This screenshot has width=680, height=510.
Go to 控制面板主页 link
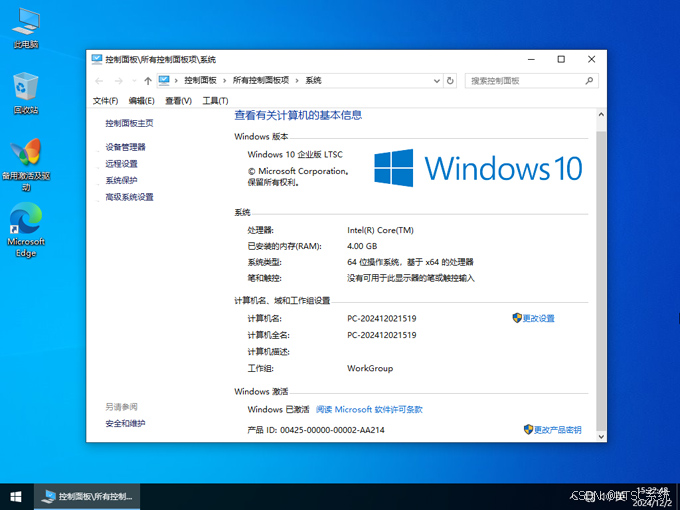coord(129,123)
